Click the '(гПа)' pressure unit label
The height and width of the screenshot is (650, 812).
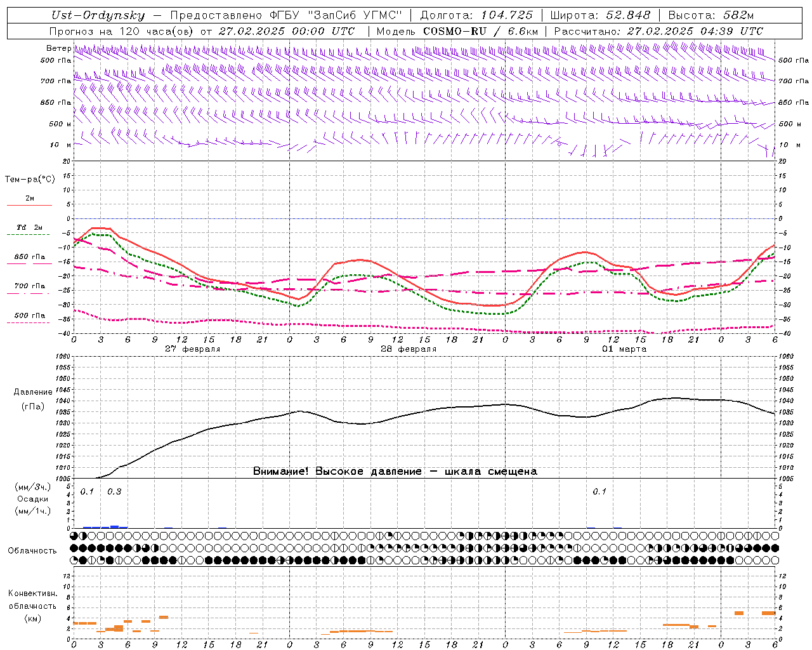[x=32, y=407]
